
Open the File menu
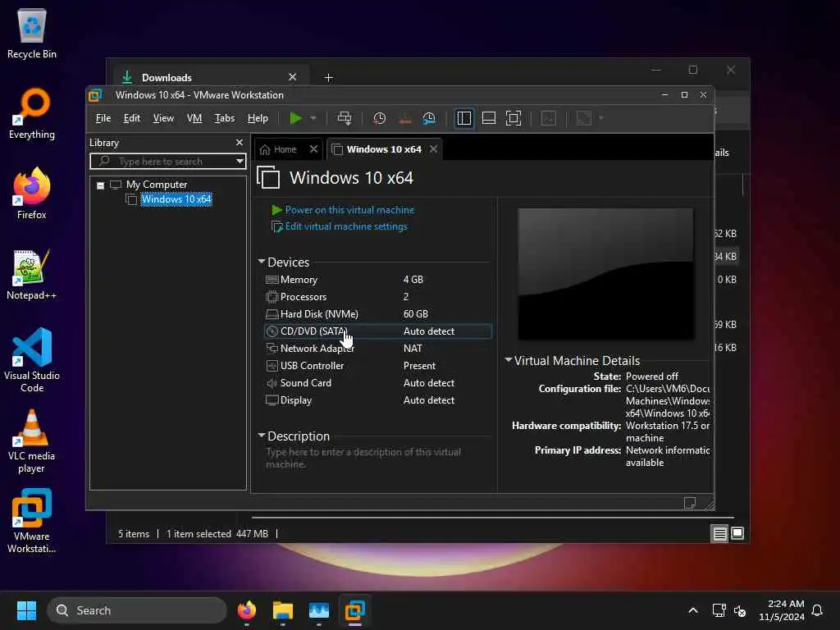(x=103, y=118)
